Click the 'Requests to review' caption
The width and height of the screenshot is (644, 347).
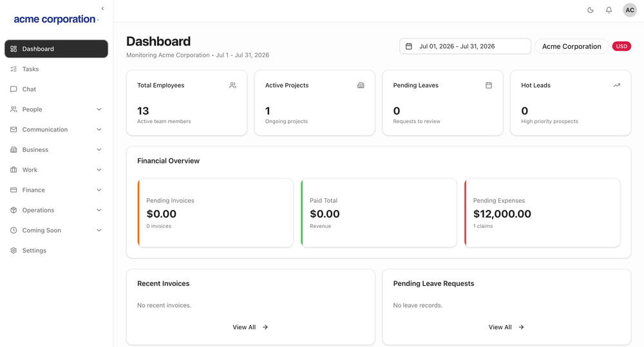417,121
